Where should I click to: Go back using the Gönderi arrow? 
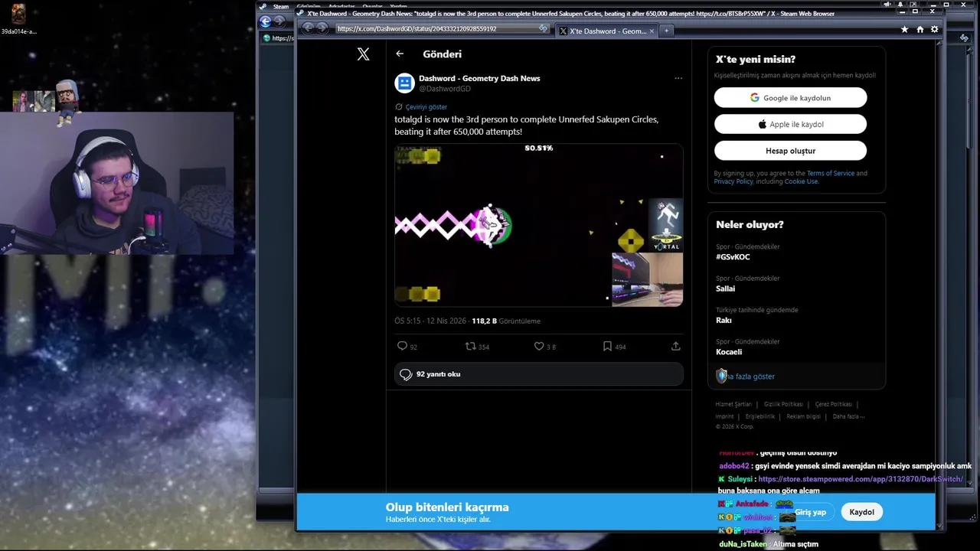400,54
